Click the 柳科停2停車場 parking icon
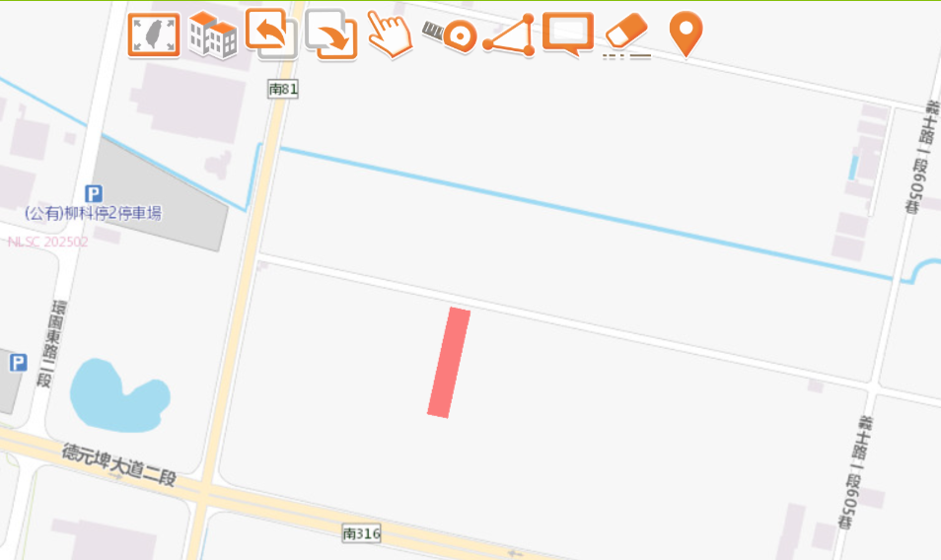 [x=93, y=193]
